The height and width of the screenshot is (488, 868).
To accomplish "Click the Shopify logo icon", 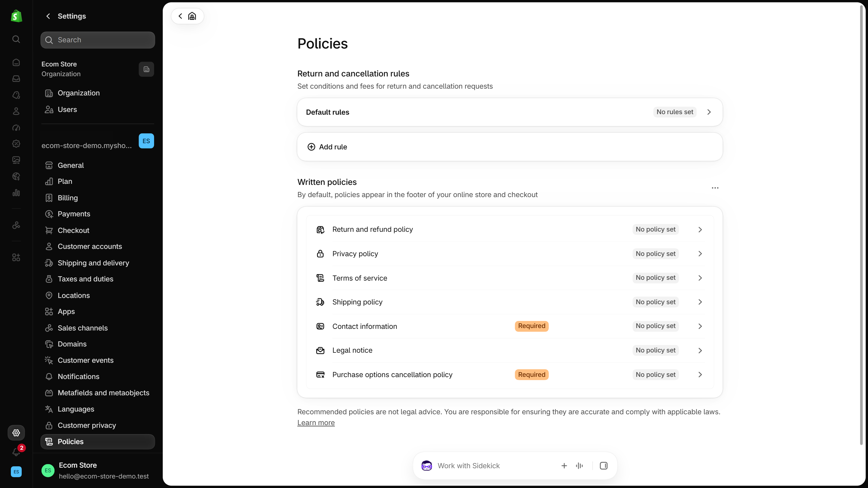I will tap(16, 16).
